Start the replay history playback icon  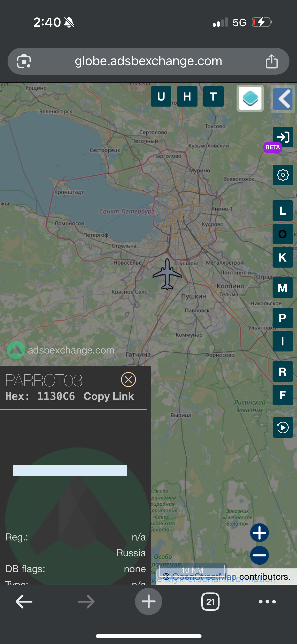coord(283,427)
